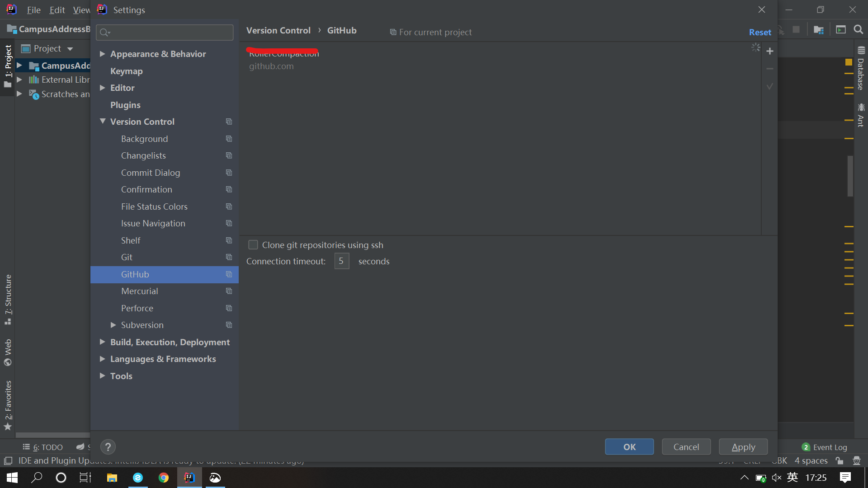The image size is (868, 488).
Task: Click the Reset link
Action: (759, 32)
